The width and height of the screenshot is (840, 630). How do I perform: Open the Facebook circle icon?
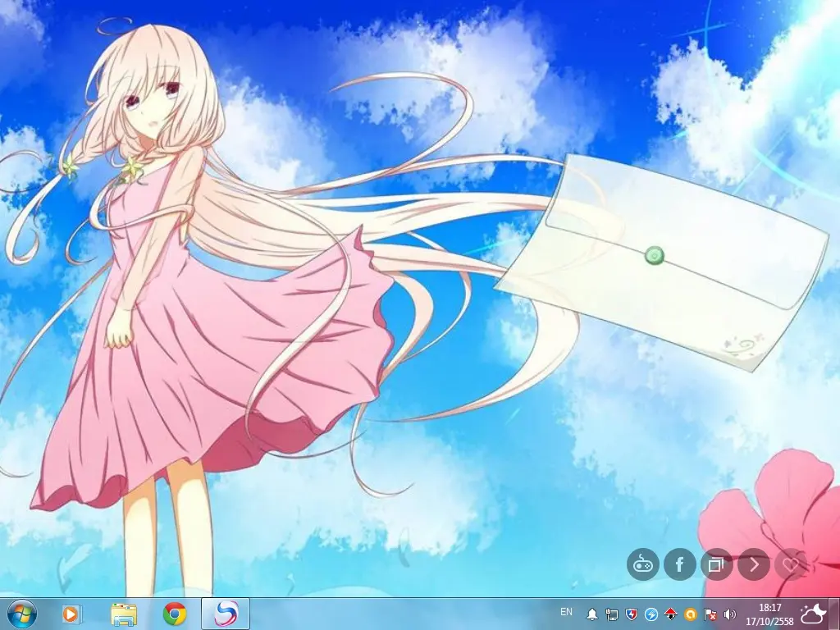(680, 564)
